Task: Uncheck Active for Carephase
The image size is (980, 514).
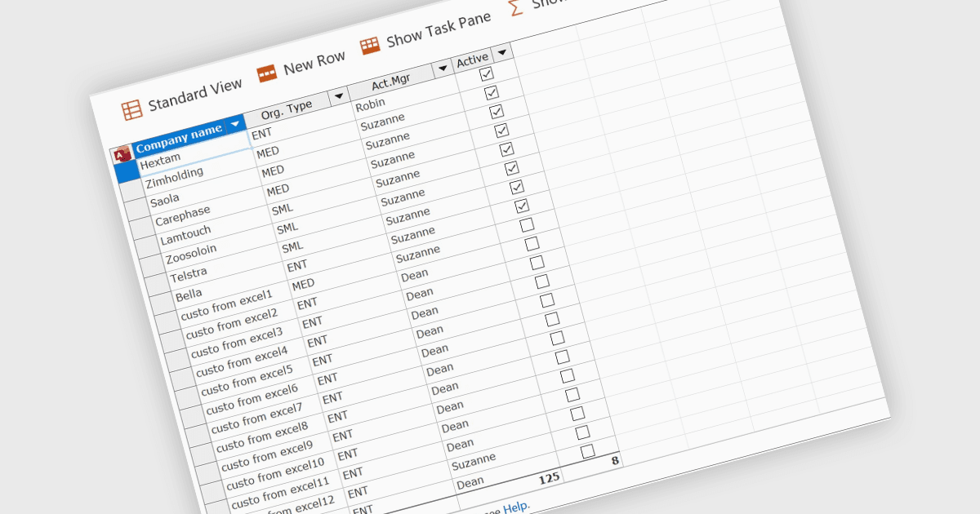Action: coord(501,130)
